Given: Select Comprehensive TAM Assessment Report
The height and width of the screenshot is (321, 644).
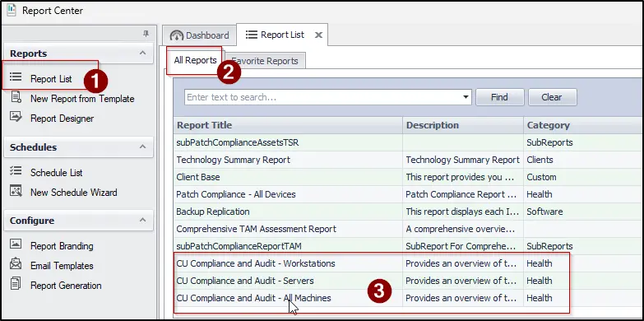Looking at the screenshot, I should coord(257,229).
